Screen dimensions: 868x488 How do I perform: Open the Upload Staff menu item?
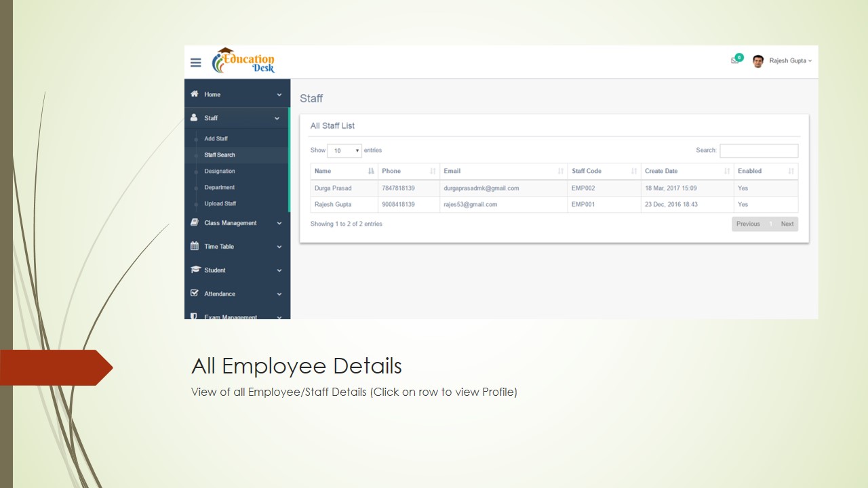click(x=220, y=204)
